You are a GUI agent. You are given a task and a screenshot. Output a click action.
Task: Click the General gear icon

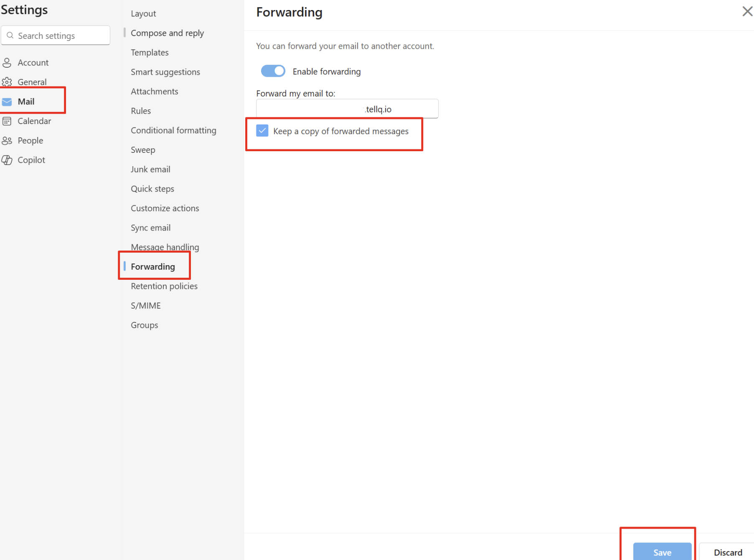click(x=7, y=82)
